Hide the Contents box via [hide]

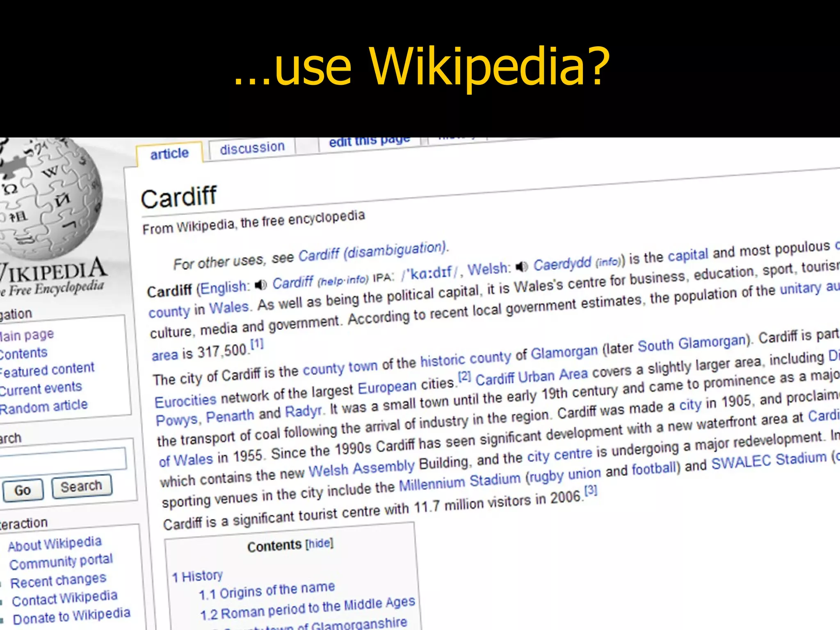pos(320,543)
